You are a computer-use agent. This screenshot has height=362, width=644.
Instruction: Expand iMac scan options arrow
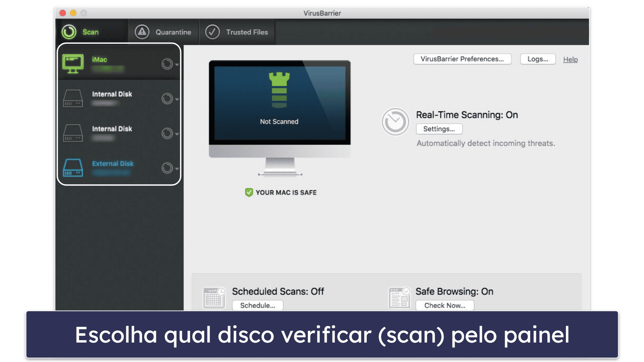177,64
